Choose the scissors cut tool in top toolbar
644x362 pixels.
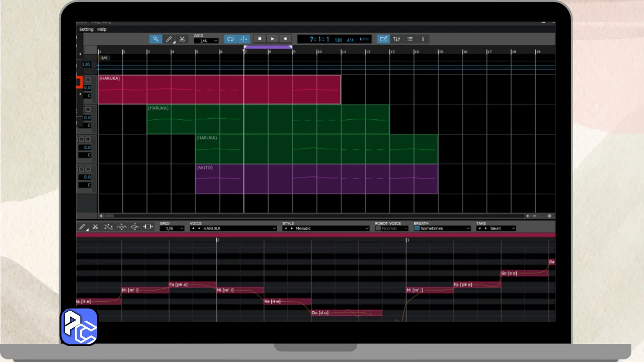pos(182,39)
